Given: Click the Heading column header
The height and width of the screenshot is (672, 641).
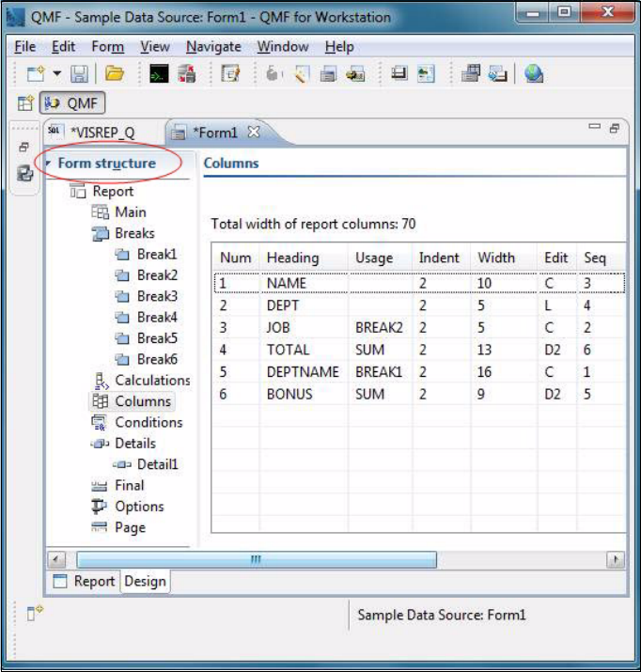Looking at the screenshot, I should [x=292, y=258].
